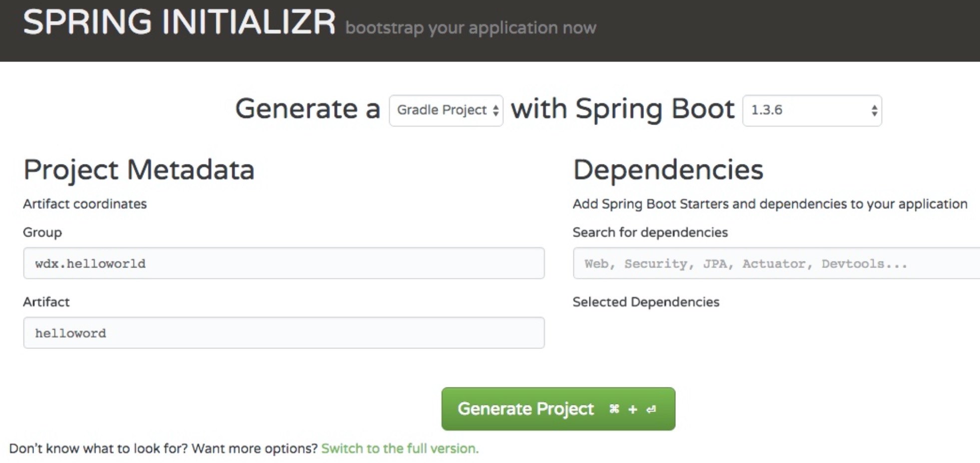Click the plus symbol between shortcut key icons
The width and height of the screenshot is (980, 463).
point(633,409)
